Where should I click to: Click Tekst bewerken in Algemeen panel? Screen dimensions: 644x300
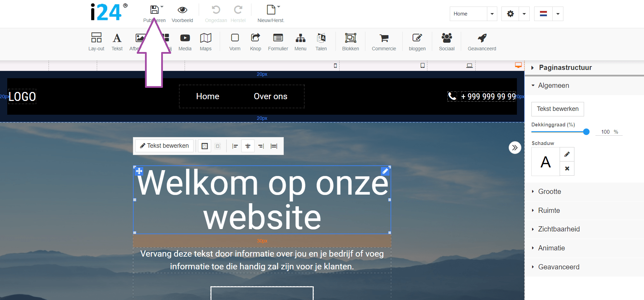558,109
